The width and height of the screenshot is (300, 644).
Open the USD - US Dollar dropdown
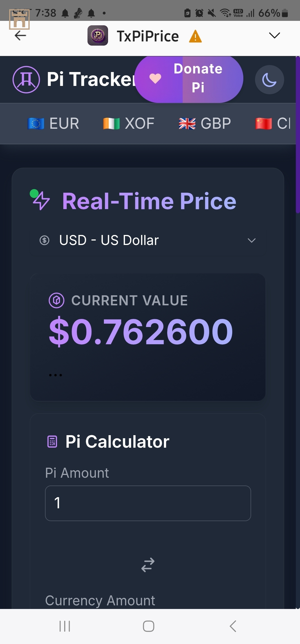tap(148, 240)
